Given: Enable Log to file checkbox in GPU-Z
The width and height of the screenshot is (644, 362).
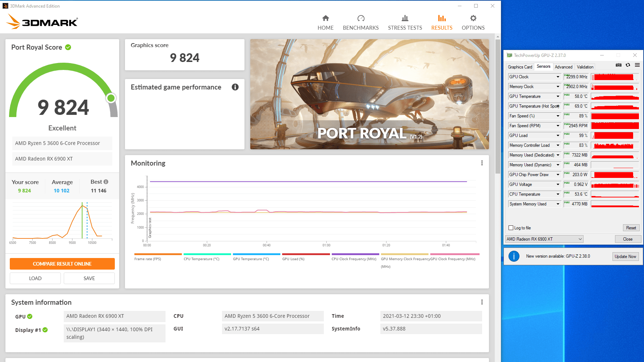Looking at the screenshot, I should tap(511, 228).
